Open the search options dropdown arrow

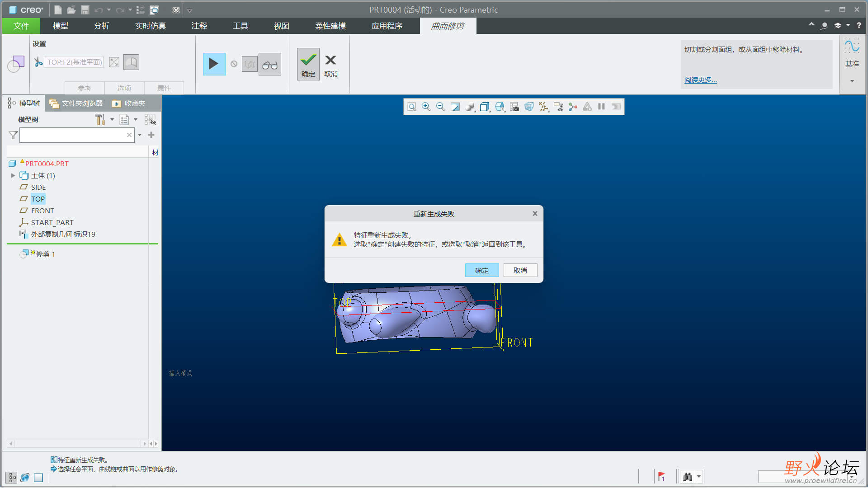pyautogui.click(x=140, y=135)
